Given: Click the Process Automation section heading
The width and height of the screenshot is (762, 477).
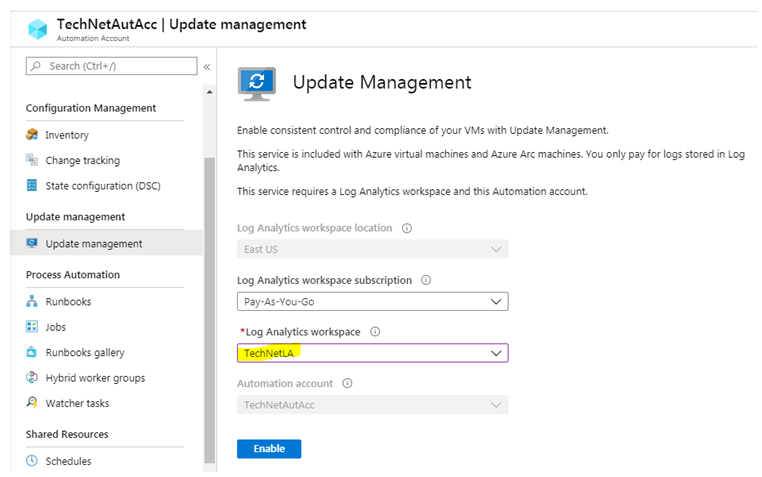Looking at the screenshot, I should click(x=73, y=274).
